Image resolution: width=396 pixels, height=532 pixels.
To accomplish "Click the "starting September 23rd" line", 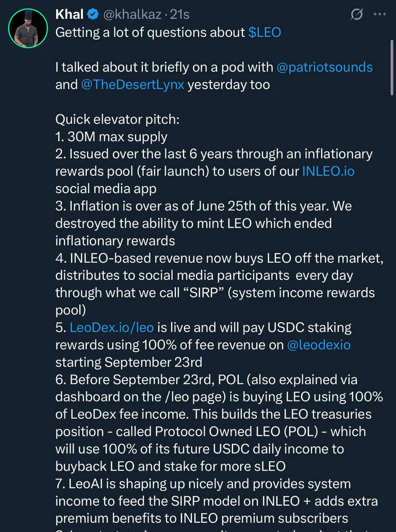I will [128, 362].
